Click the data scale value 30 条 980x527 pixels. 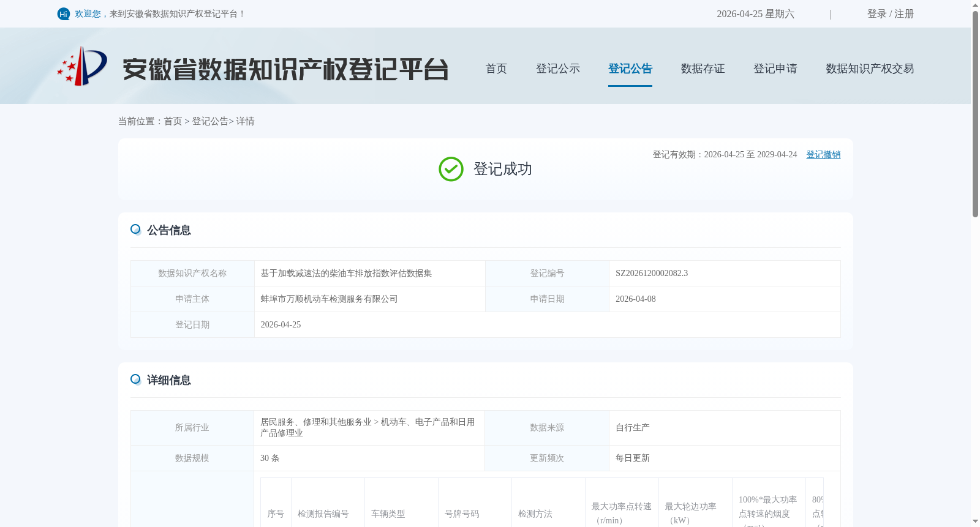click(270, 458)
